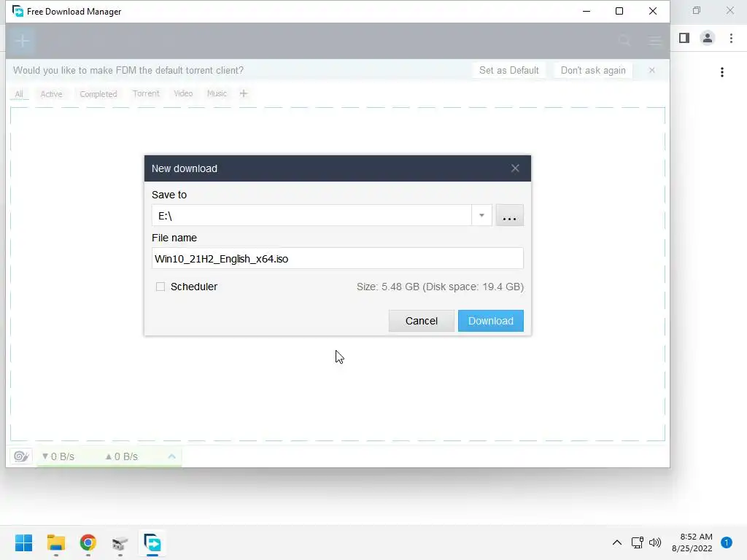This screenshot has height=560, width=747.
Task: Open the USB drive app in taskbar
Action: [120, 542]
